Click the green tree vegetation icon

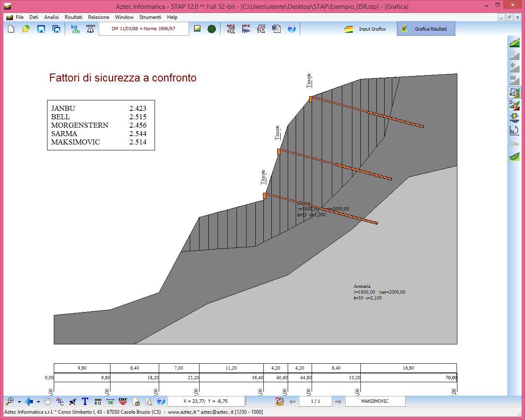coord(212,29)
